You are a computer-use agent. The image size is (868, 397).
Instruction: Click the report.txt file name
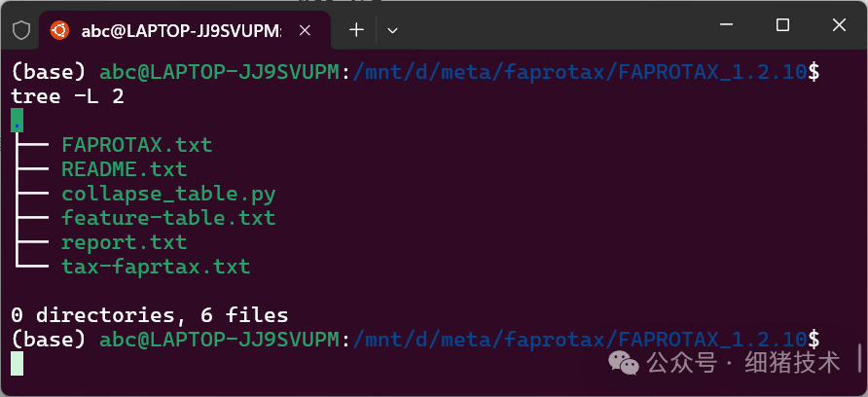124,242
